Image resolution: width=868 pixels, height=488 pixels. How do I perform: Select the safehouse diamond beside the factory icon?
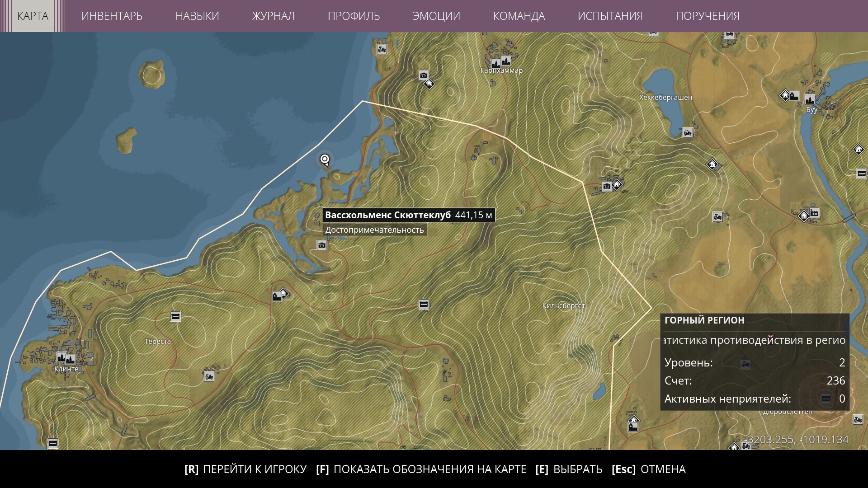point(804,216)
